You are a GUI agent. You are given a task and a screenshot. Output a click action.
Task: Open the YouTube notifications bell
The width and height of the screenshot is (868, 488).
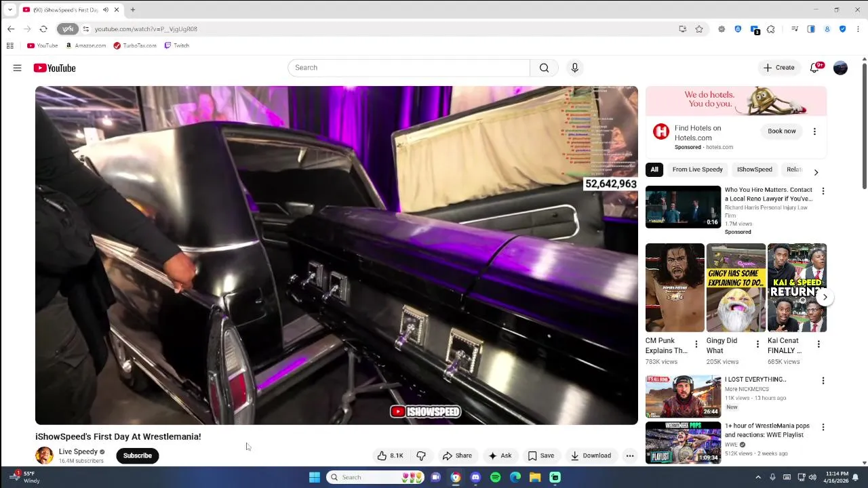(x=815, y=68)
